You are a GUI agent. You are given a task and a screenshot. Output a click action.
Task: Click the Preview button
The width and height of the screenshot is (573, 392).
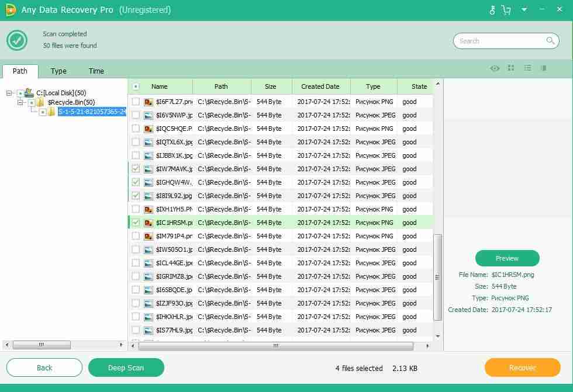click(507, 258)
